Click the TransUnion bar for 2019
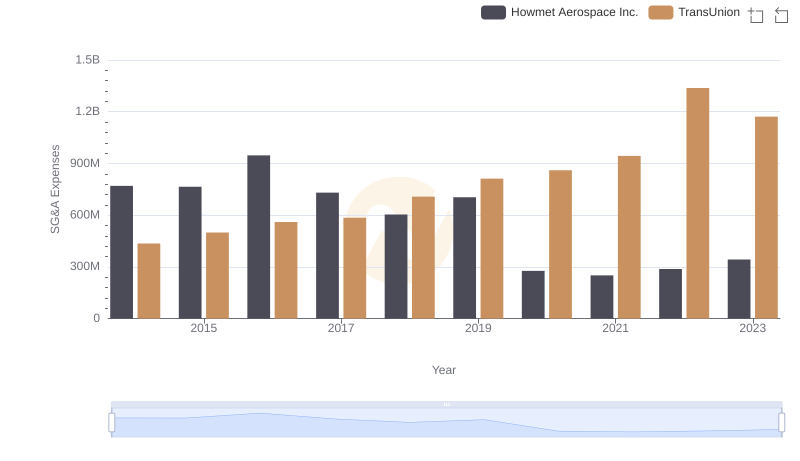 coord(492,249)
